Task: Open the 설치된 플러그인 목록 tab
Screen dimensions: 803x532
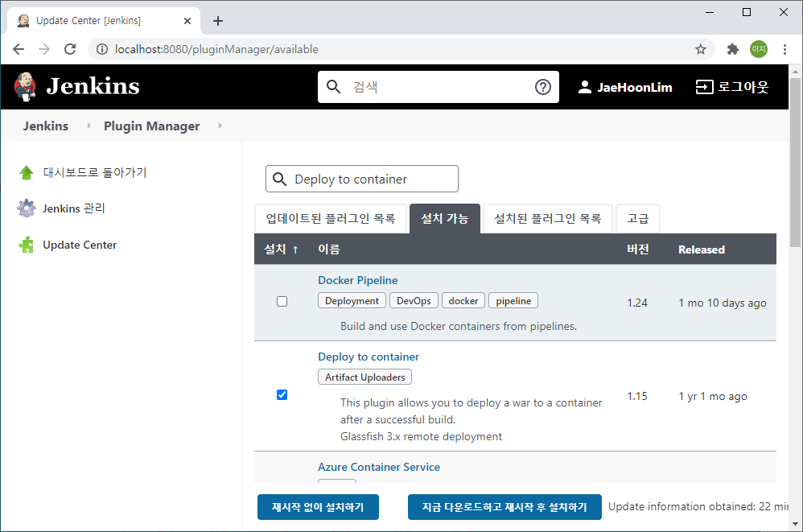Action: [547, 219]
